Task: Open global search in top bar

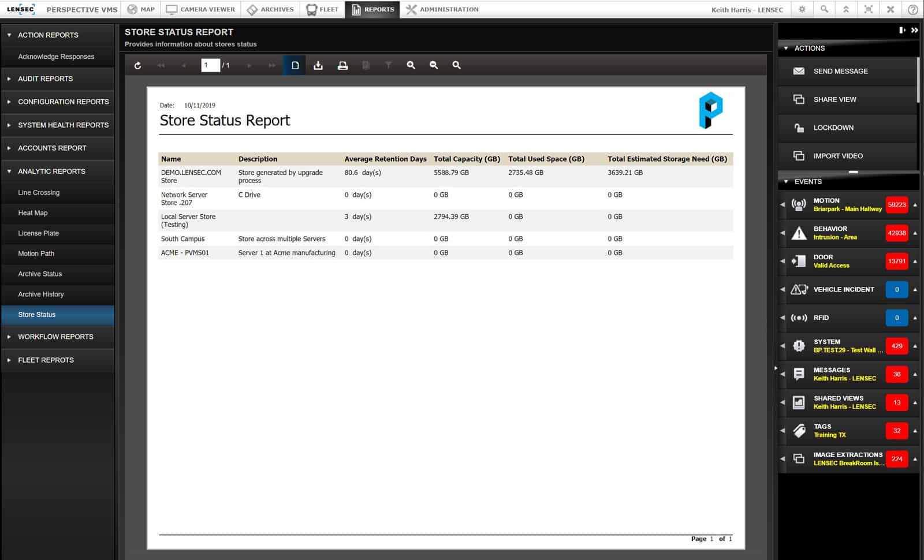Action: [x=824, y=9]
